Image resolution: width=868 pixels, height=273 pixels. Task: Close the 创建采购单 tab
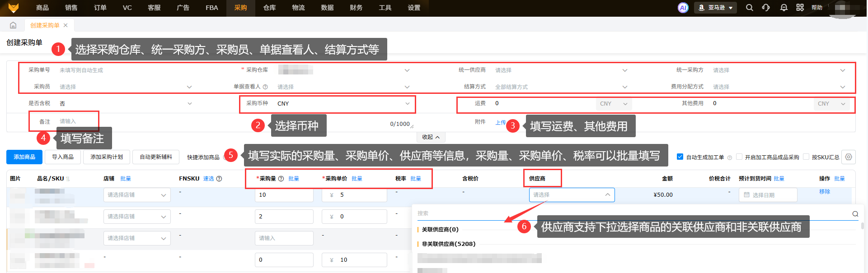tap(66, 25)
